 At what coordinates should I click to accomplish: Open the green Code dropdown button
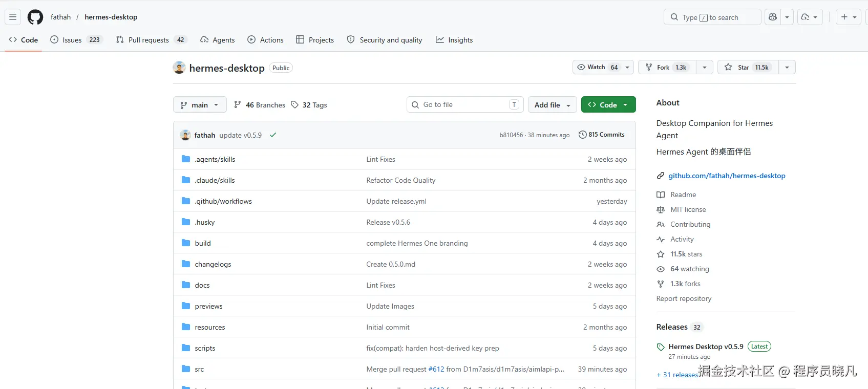tap(608, 104)
